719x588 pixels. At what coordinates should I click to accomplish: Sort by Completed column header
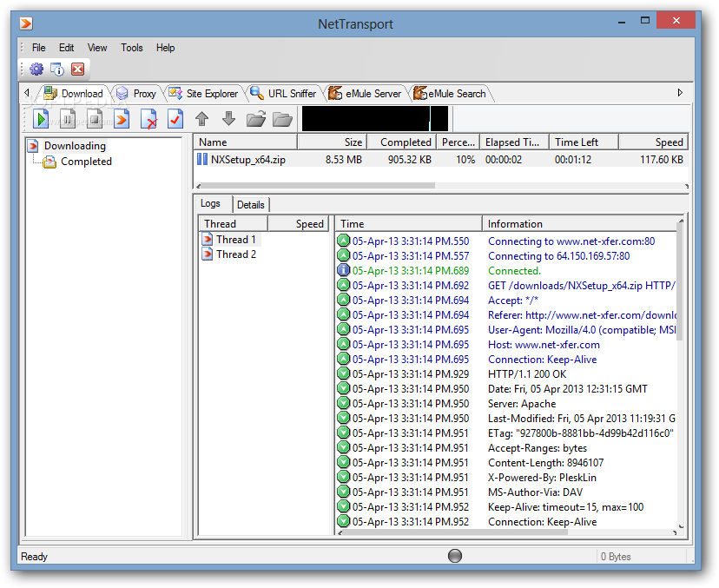[402, 142]
